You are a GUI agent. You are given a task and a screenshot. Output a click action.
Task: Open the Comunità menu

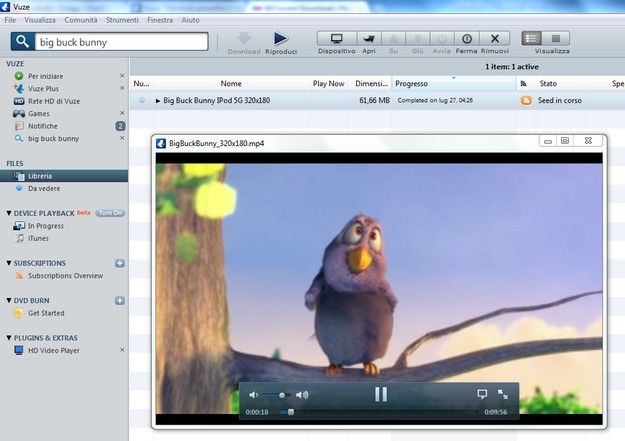81,20
